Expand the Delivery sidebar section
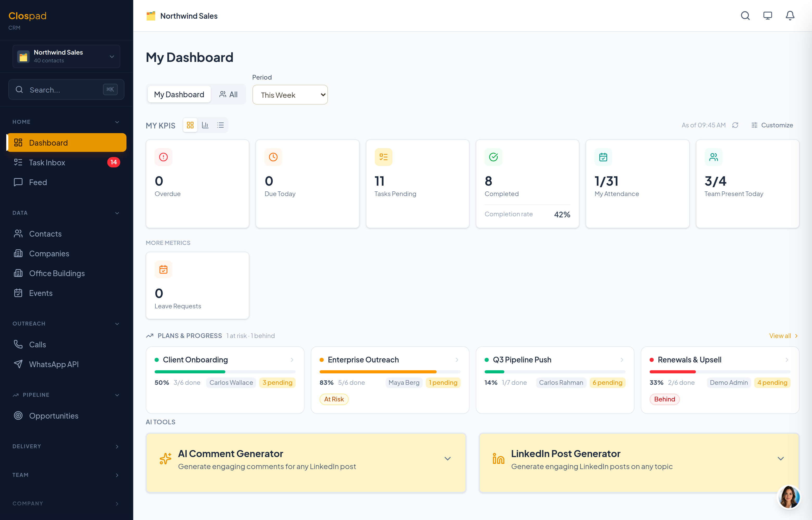This screenshot has height=520, width=812. (67, 446)
